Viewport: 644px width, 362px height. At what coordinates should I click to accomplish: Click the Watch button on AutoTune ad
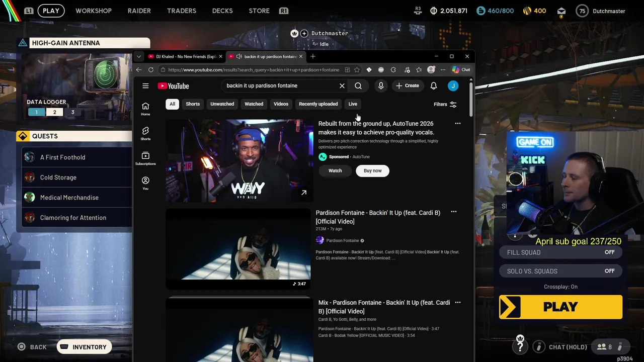(335, 170)
